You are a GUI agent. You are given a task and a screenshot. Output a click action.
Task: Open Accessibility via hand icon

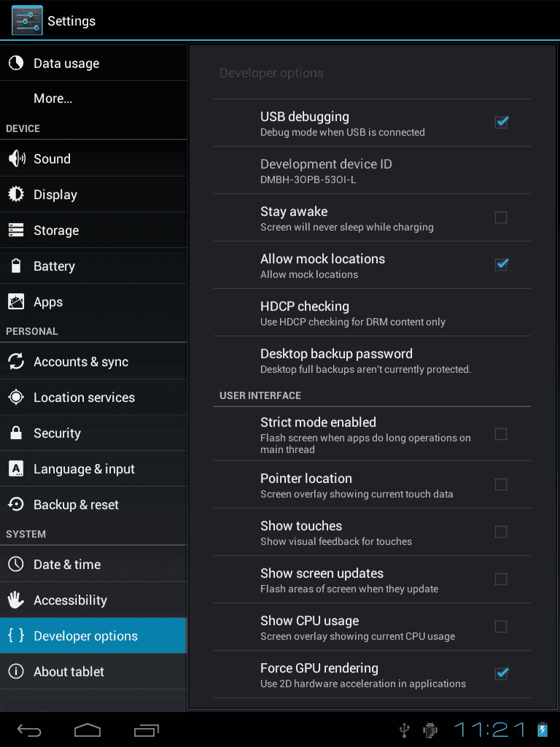(16, 600)
